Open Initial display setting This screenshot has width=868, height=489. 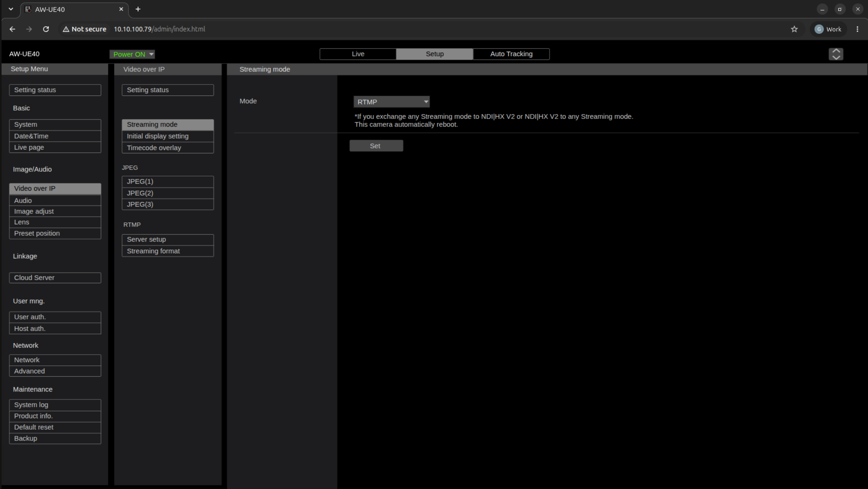pos(167,136)
